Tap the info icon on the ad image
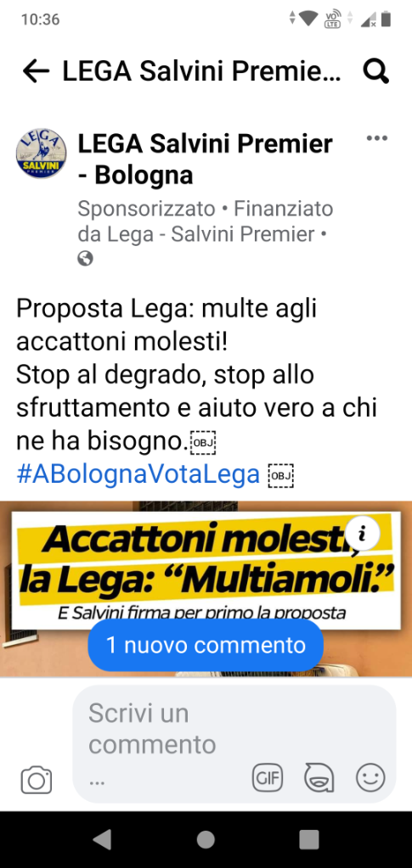 (363, 534)
